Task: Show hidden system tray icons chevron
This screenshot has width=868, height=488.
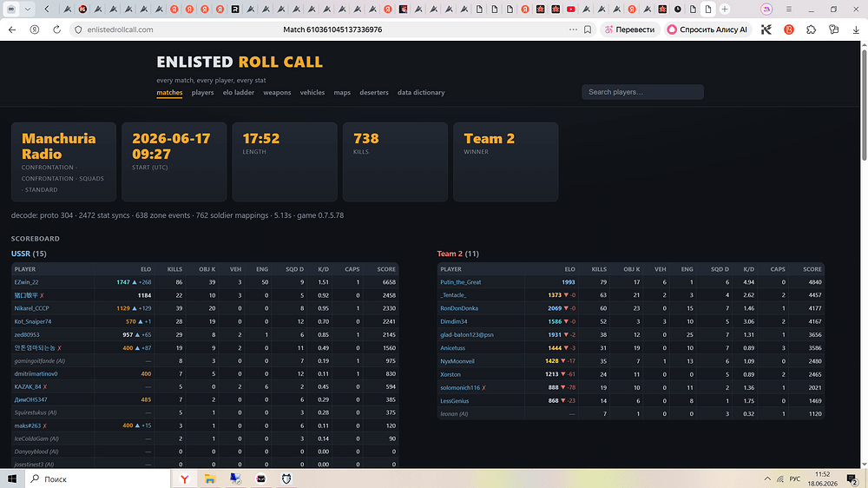Action: (x=767, y=478)
